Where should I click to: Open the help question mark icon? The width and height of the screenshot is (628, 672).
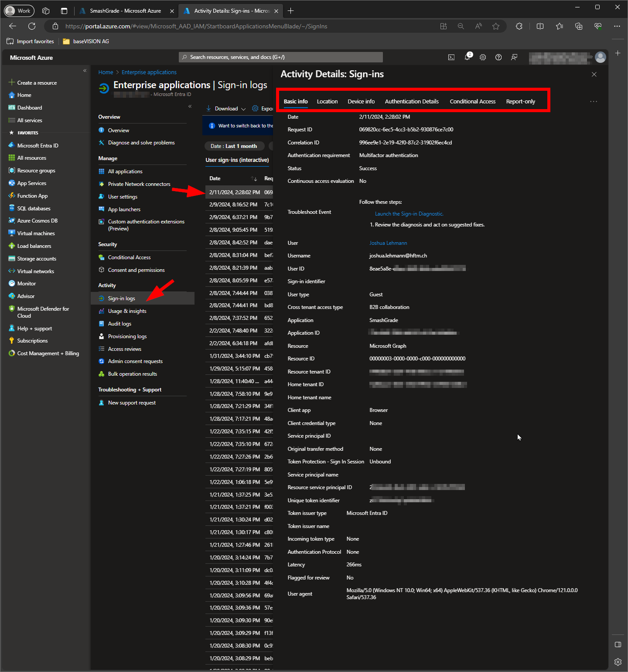tap(498, 57)
